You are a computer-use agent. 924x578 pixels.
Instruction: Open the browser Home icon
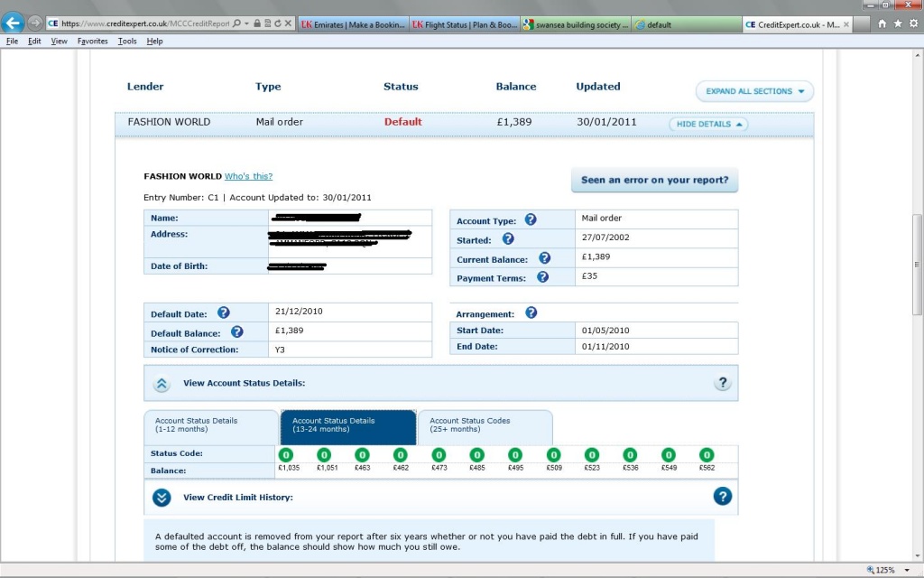882,23
